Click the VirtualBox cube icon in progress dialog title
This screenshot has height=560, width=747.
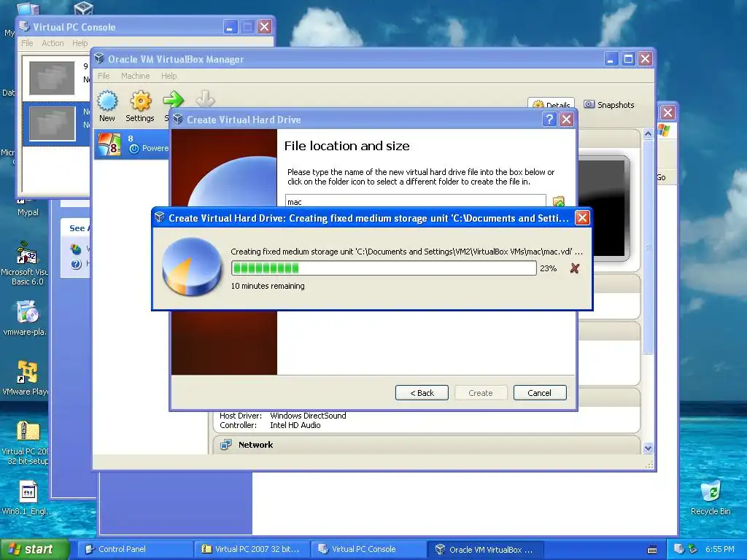tap(160, 217)
